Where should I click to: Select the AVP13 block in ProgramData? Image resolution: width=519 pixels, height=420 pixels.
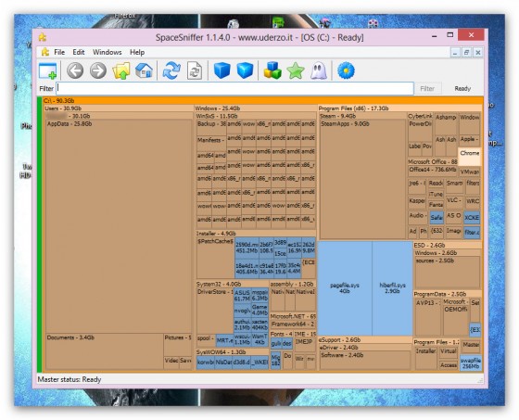(428, 317)
